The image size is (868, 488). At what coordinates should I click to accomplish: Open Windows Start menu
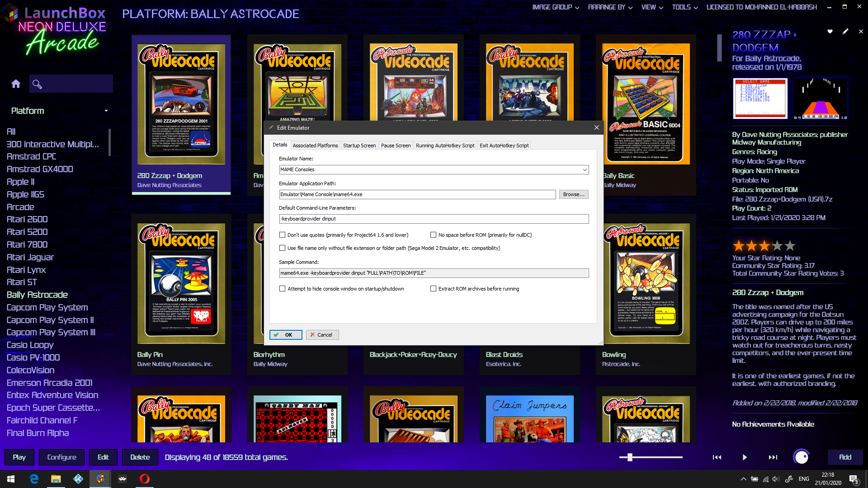pos(11,479)
